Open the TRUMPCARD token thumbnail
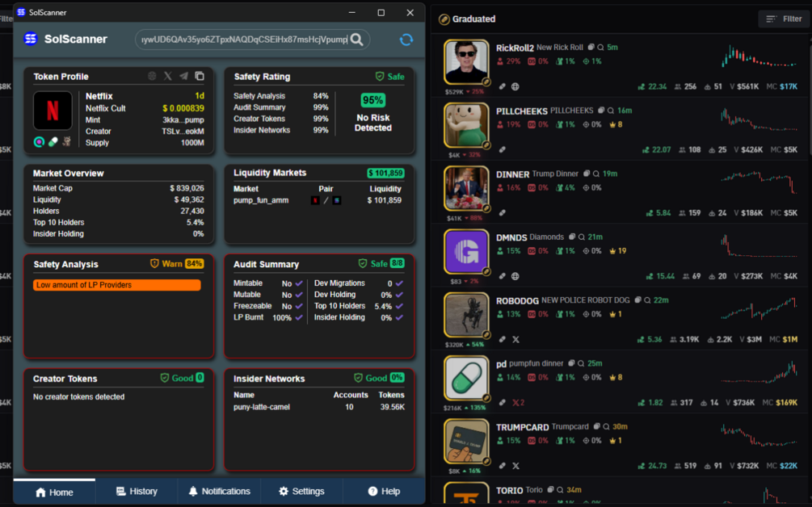 466,441
